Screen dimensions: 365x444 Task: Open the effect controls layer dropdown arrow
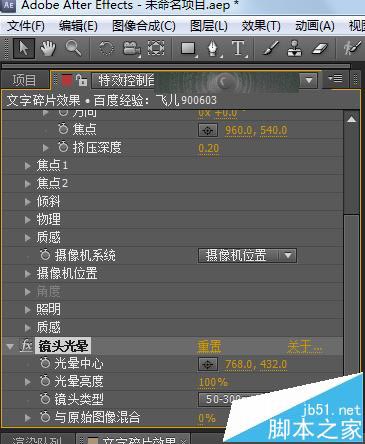(x=309, y=80)
